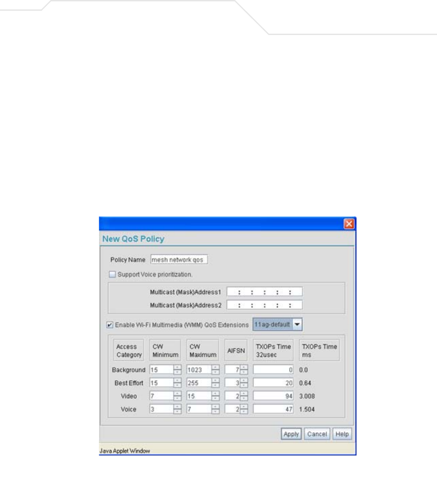The width and height of the screenshot is (437, 504).
Task: Click Video TXOPs field showing 94
Action: (x=273, y=396)
